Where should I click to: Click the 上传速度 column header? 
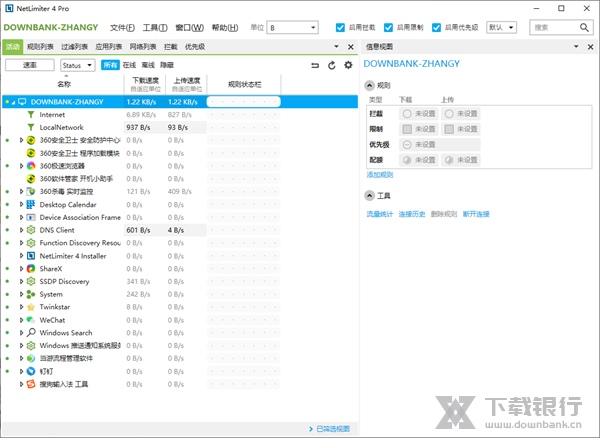187,84
